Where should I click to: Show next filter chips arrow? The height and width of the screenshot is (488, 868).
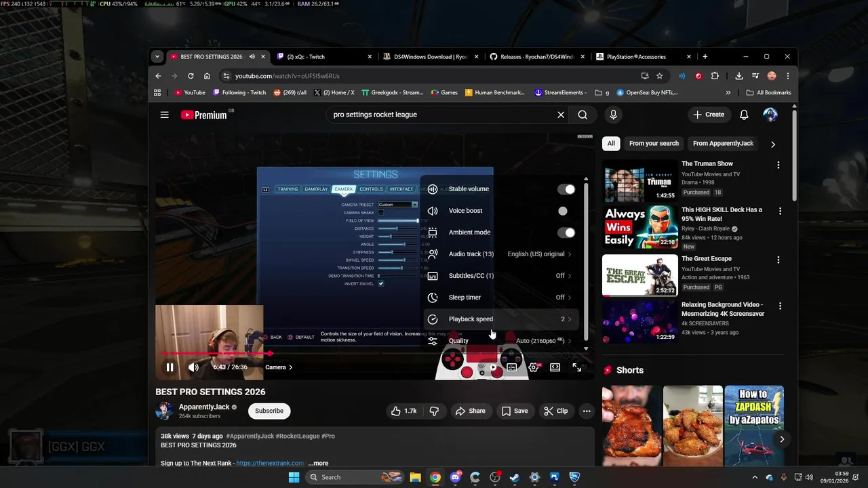point(772,144)
